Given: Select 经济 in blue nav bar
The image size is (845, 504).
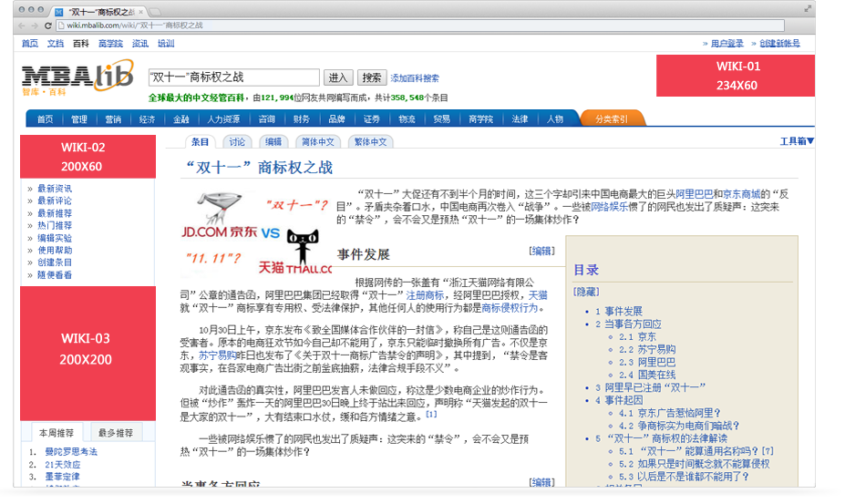Looking at the screenshot, I should pos(147,119).
